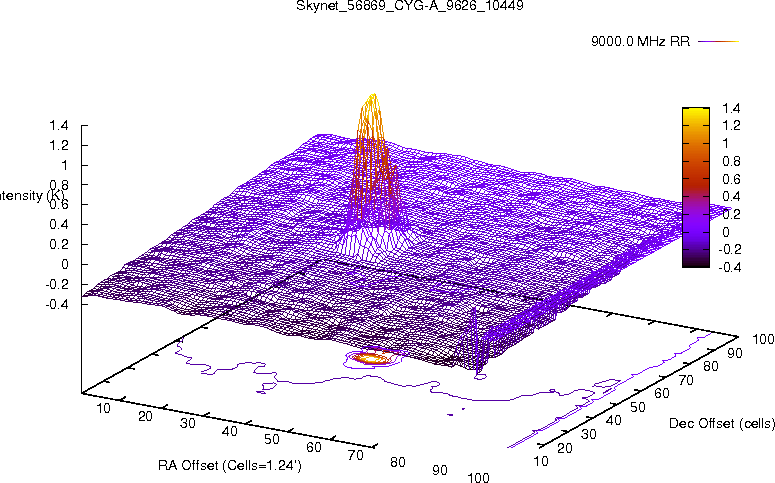Click RA Offset axis tick 90
This screenshot has width=775, height=483.
pyautogui.click(x=440, y=470)
